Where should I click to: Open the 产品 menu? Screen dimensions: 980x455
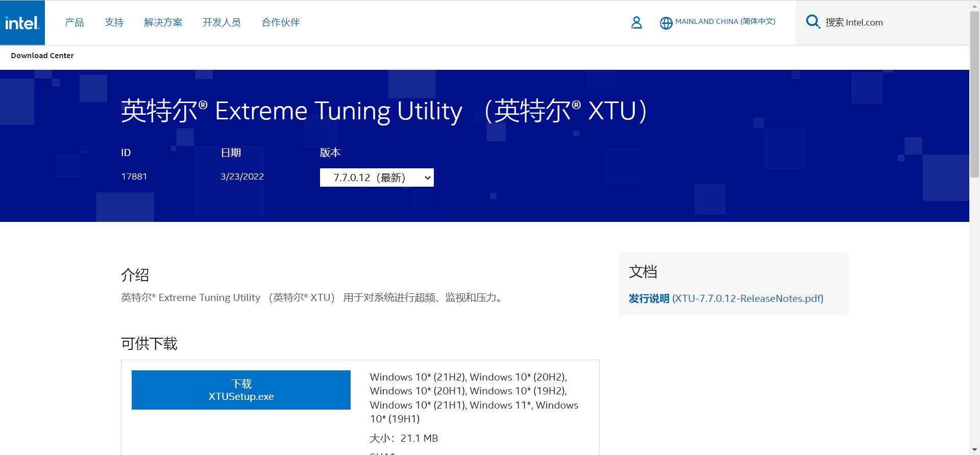point(75,22)
